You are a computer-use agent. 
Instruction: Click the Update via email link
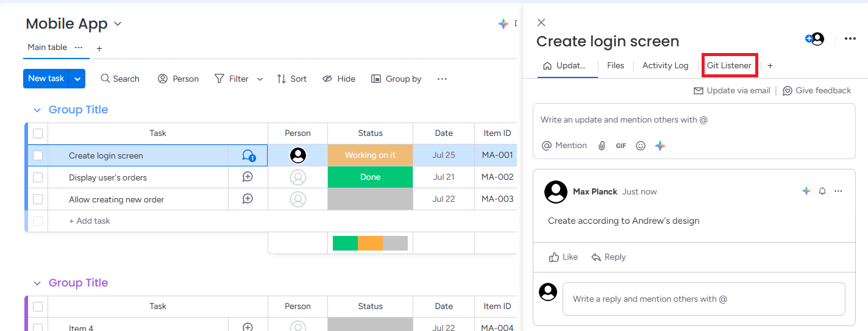pos(731,91)
